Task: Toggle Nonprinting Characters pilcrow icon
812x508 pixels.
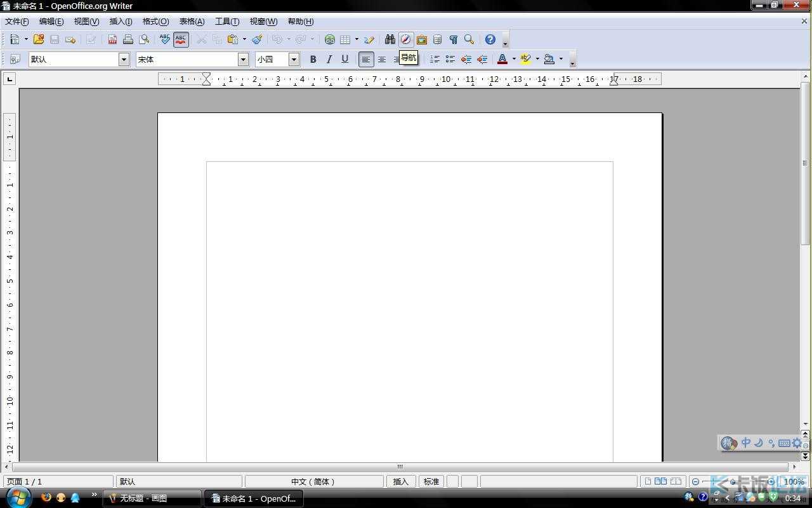Action: 453,39
